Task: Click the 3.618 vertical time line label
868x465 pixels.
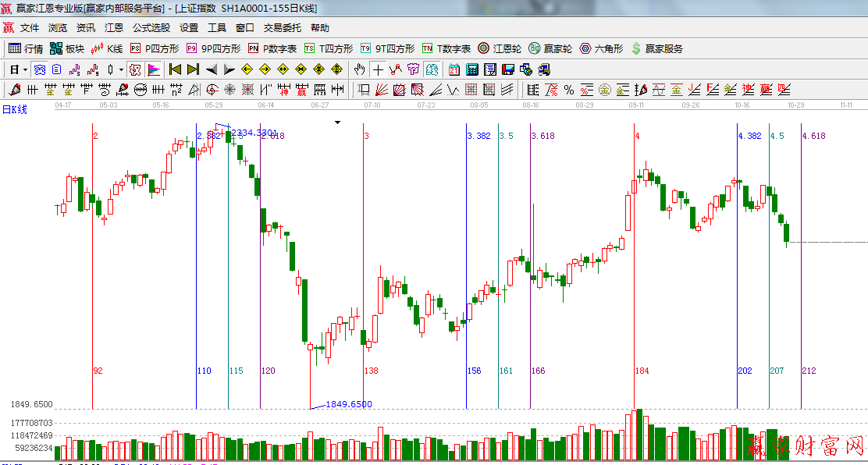Action: coord(542,136)
